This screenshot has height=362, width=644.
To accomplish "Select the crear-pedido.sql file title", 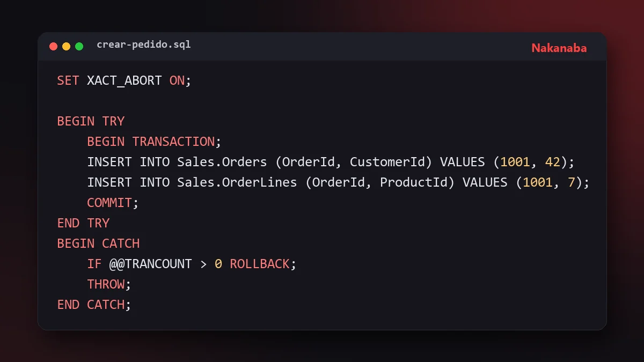I will [144, 45].
